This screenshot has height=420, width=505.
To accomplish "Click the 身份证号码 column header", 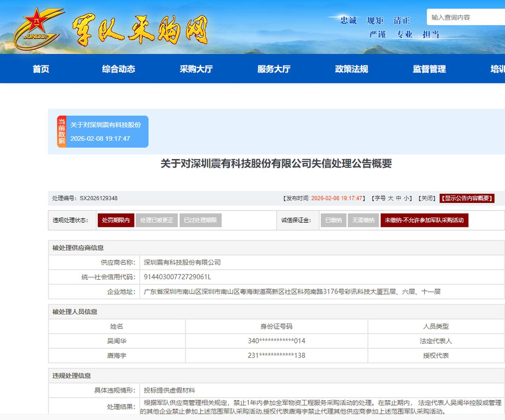I will tap(276, 326).
